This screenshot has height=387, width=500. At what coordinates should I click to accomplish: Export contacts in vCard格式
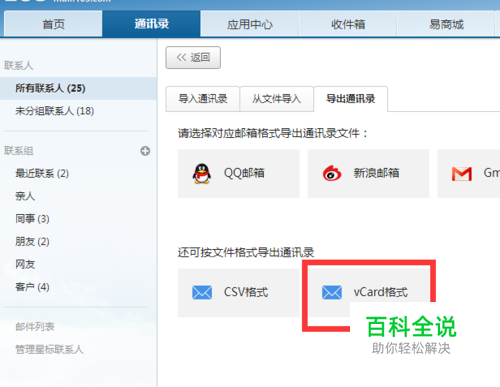368,292
